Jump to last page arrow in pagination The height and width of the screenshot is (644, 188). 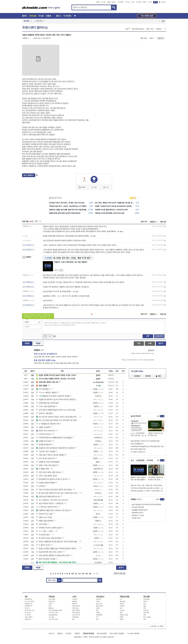point(97,573)
